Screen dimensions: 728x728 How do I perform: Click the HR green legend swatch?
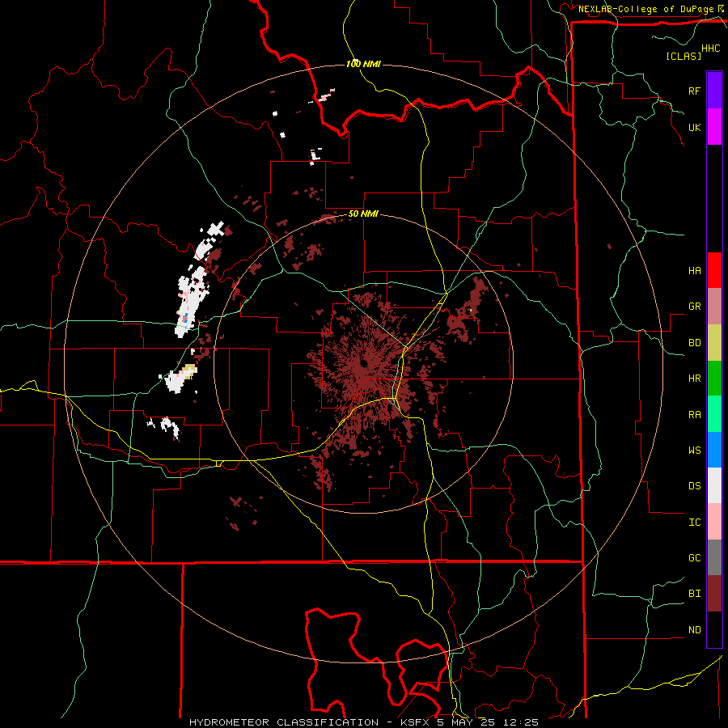pos(714,379)
